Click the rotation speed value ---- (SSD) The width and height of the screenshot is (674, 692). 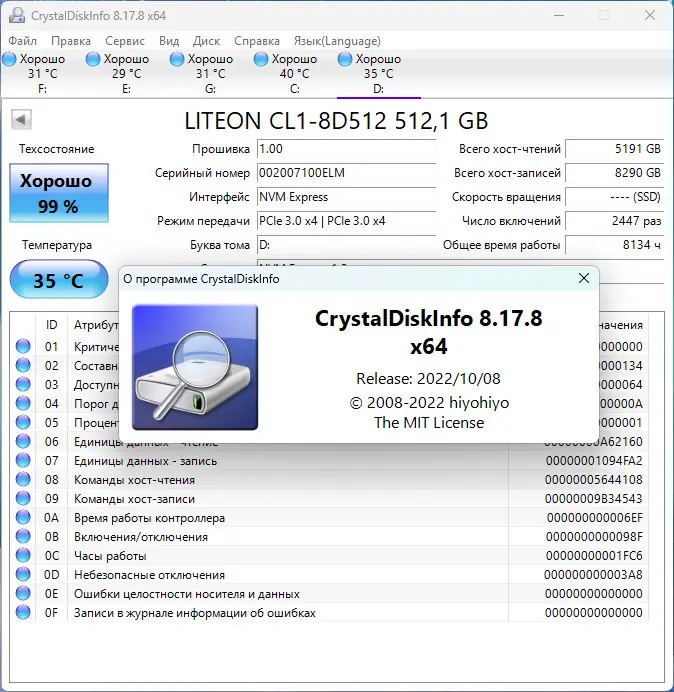click(x=614, y=197)
